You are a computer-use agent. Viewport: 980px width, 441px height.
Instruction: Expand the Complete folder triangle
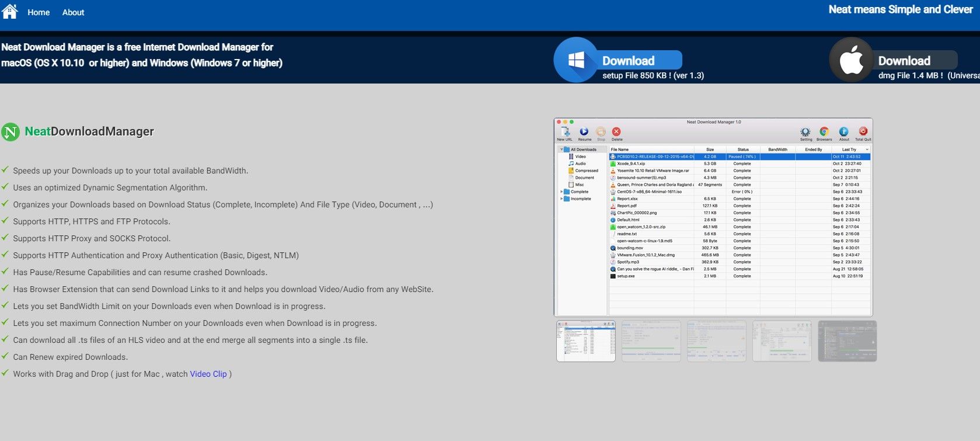pyautogui.click(x=562, y=192)
